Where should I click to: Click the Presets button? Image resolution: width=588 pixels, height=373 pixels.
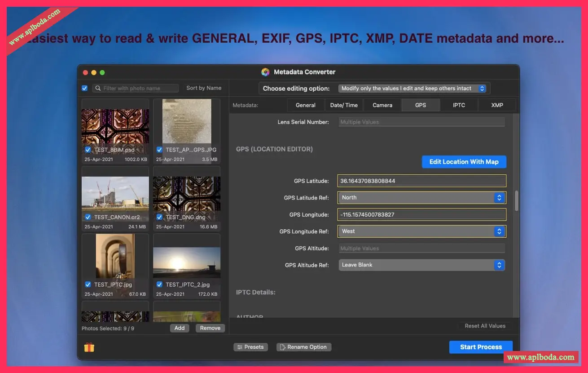250,347
